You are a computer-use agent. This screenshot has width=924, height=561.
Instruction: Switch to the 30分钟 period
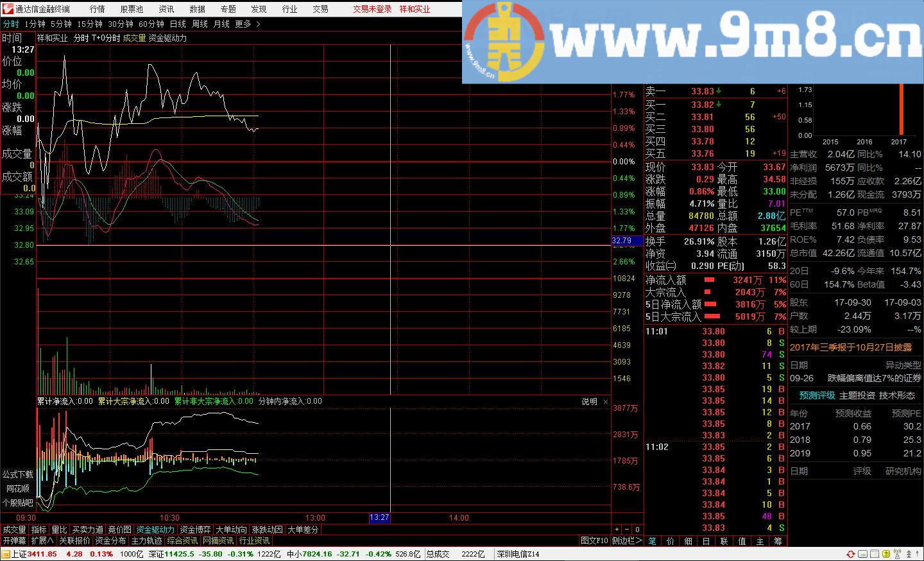point(121,24)
